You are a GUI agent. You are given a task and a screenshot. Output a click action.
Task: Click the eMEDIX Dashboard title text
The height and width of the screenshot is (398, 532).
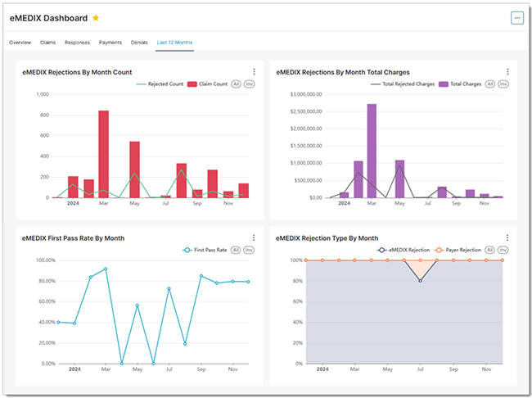pyautogui.click(x=48, y=18)
